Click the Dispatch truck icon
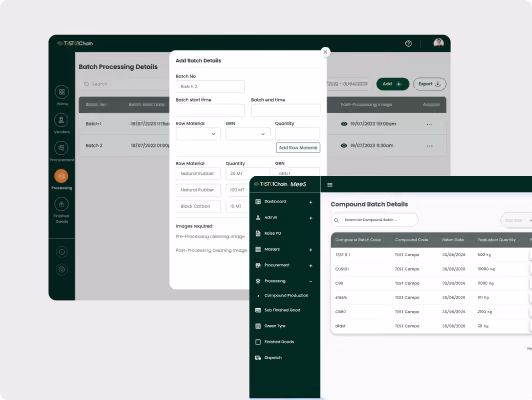Image resolution: width=532 pixels, height=400 pixels. [x=258, y=358]
